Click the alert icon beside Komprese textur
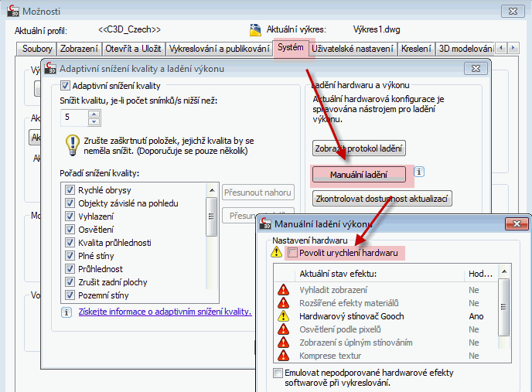Viewport: 532px width, 392px height. pyautogui.click(x=283, y=356)
